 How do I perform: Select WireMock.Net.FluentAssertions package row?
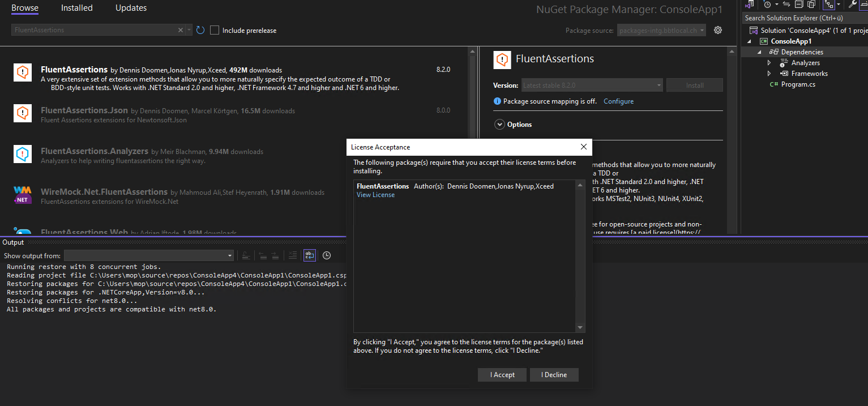point(234,194)
